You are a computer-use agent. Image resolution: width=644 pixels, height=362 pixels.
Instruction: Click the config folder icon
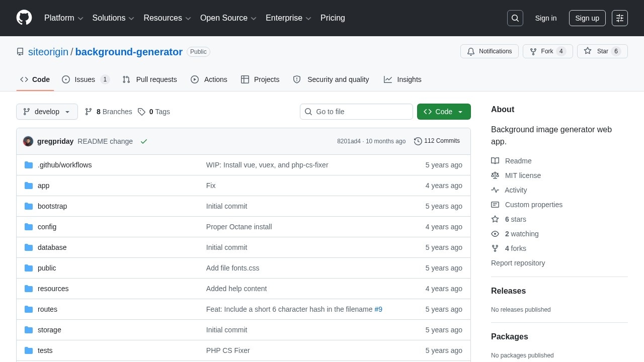(29, 227)
